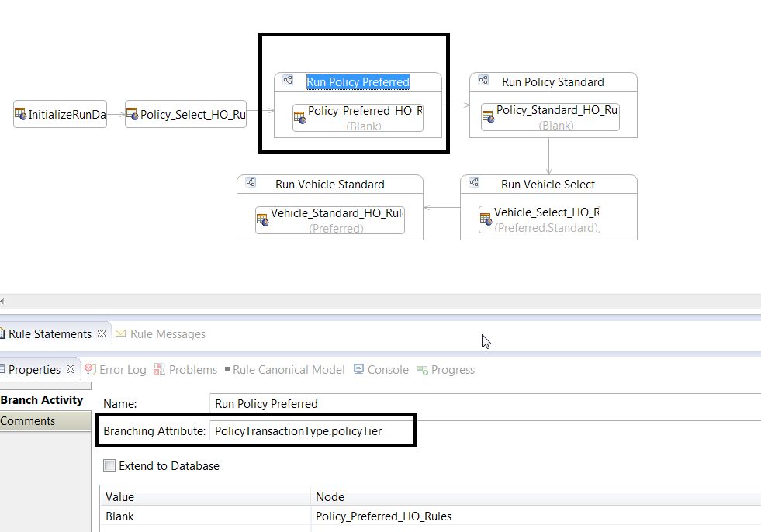Open the Problems tab
Image resolution: width=761 pixels, height=532 pixels.
[x=185, y=370]
